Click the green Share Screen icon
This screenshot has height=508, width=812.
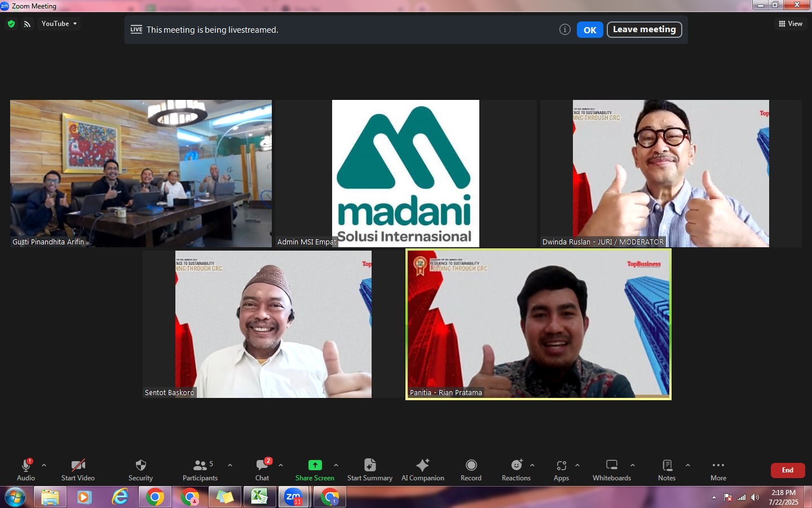(315, 465)
